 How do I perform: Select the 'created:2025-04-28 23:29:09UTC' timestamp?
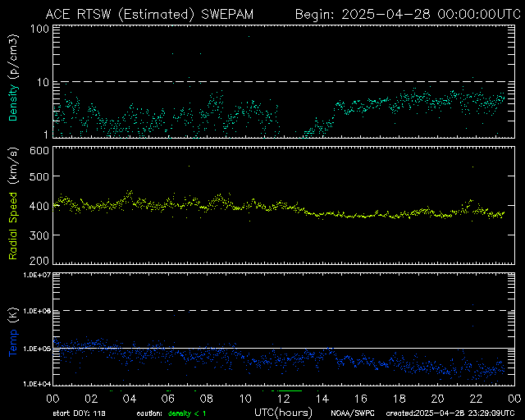point(450,413)
